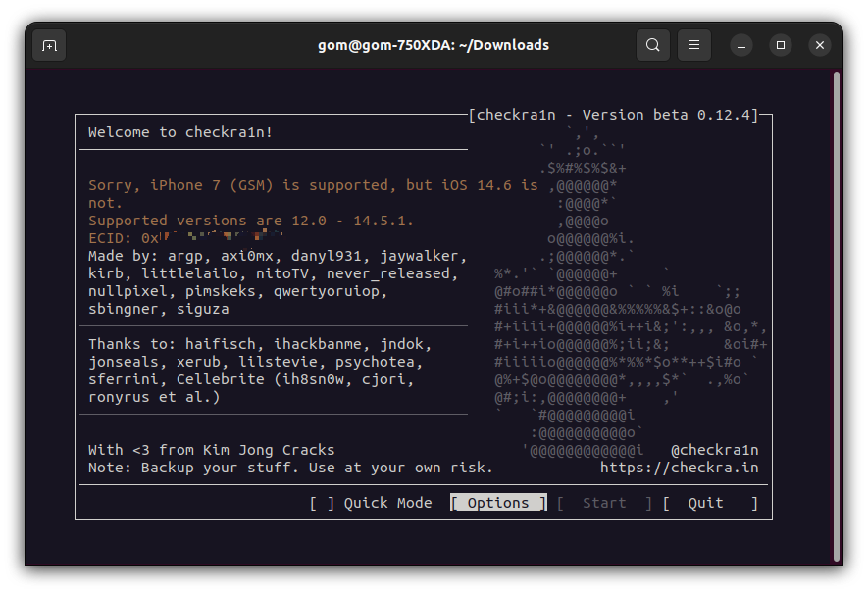
Task: Click the 'sbingner, siguza' line
Action: [158, 309]
